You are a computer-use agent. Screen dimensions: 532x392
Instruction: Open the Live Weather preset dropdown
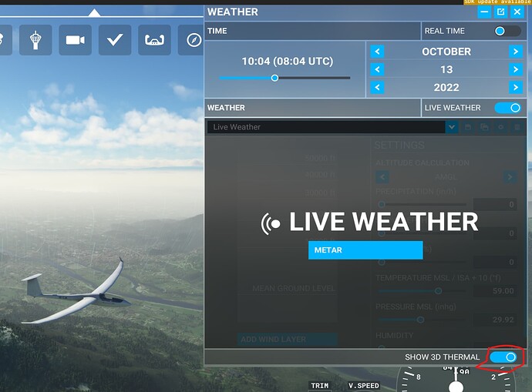[x=452, y=127]
